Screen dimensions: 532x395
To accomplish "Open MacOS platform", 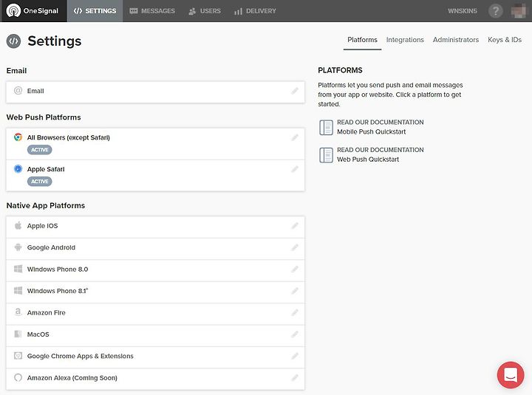I will (155, 336).
